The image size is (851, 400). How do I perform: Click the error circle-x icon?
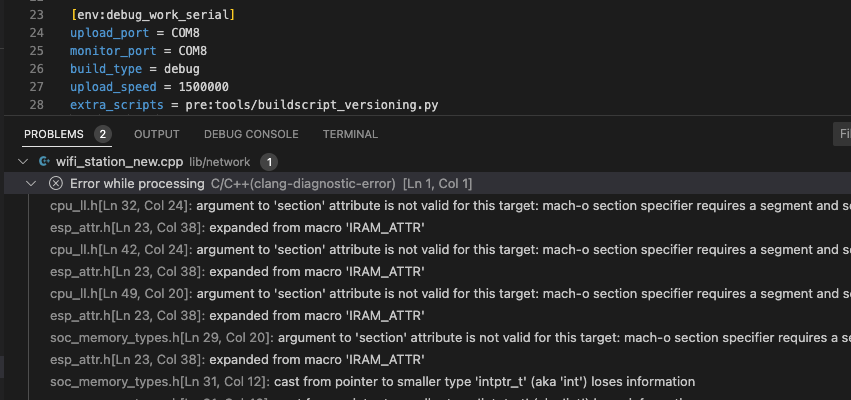(x=55, y=183)
